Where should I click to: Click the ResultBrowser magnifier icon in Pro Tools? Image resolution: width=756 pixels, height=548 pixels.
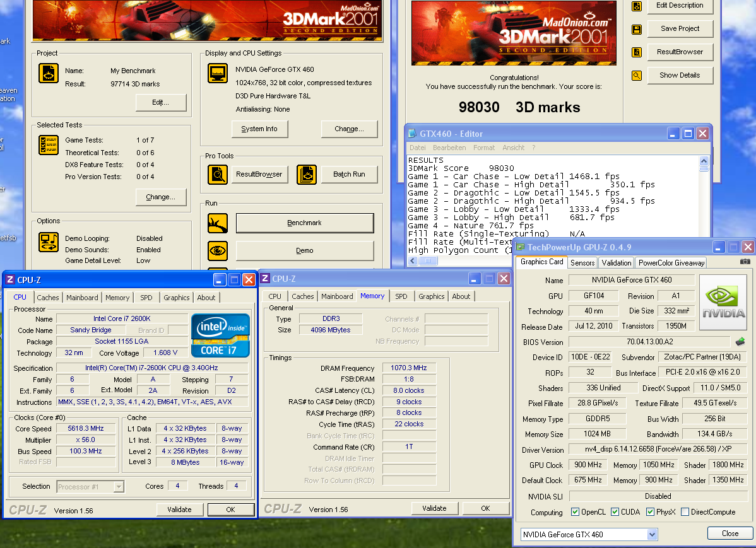218,175
